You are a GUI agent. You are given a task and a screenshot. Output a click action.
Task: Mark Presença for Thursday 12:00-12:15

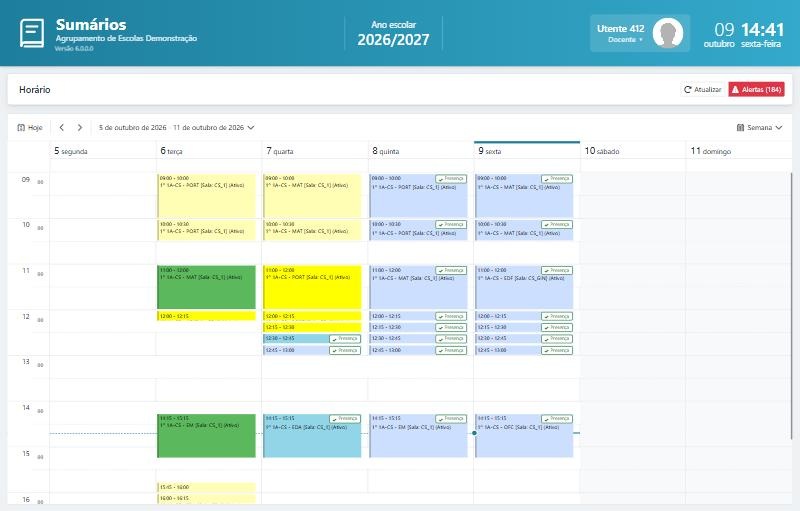(451, 316)
